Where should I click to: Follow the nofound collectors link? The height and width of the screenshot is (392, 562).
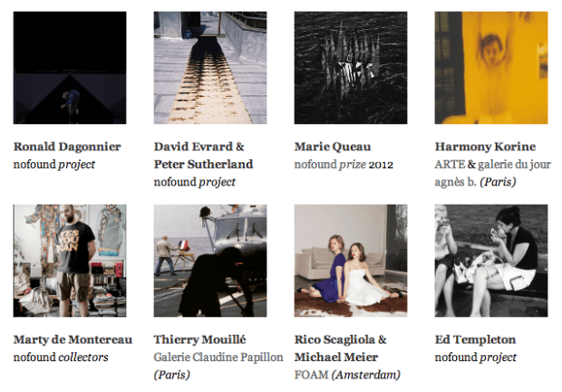(61, 358)
